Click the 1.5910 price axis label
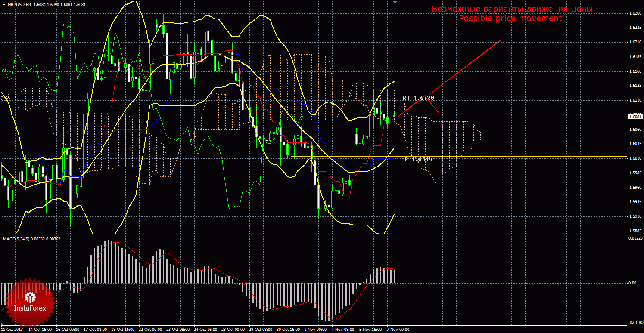This screenshot has width=644, height=333. pyautogui.click(x=635, y=216)
